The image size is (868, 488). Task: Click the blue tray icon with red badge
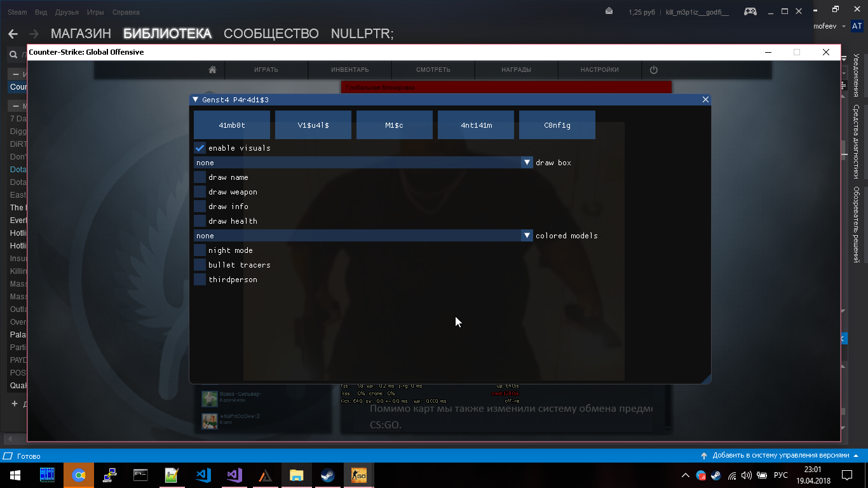tap(701, 475)
